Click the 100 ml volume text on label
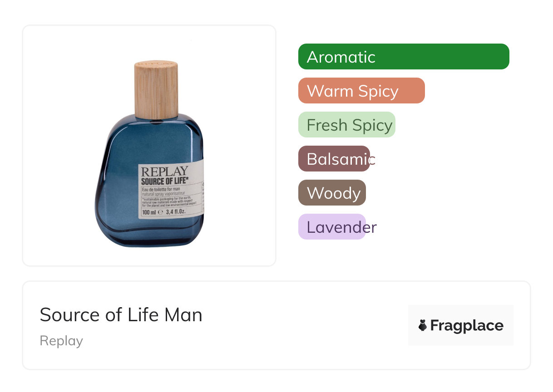The image size is (553, 392). tap(148, 212)
